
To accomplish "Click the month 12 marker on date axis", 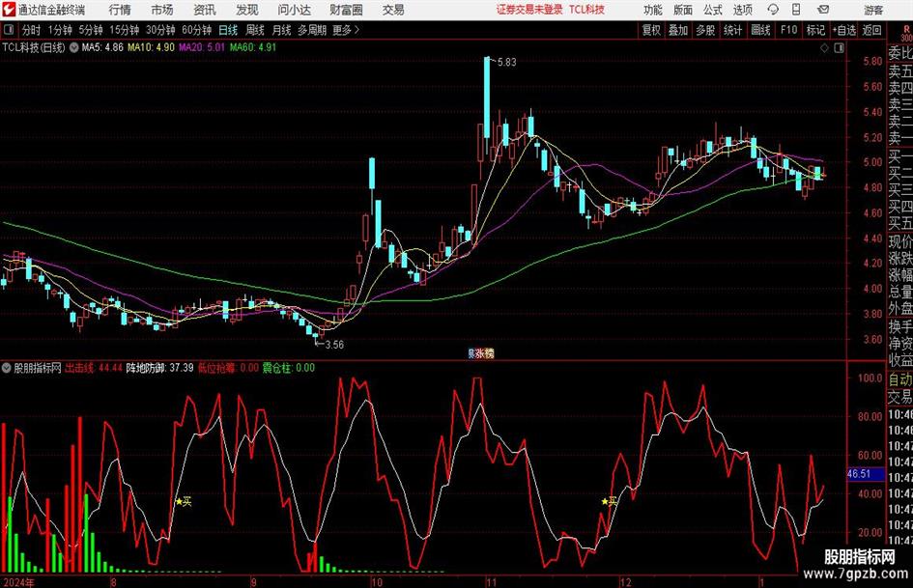I will pyautogui.click(x=626, y=582).
